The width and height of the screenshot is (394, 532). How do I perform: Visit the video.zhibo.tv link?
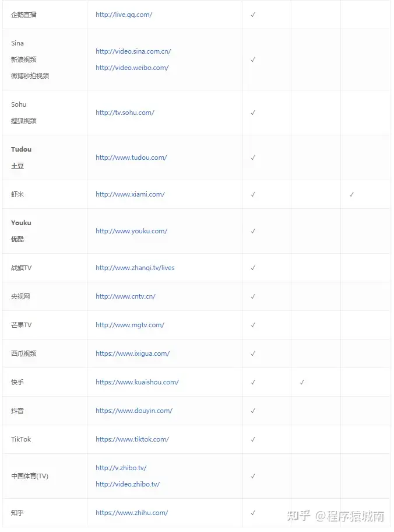point(127,484)
